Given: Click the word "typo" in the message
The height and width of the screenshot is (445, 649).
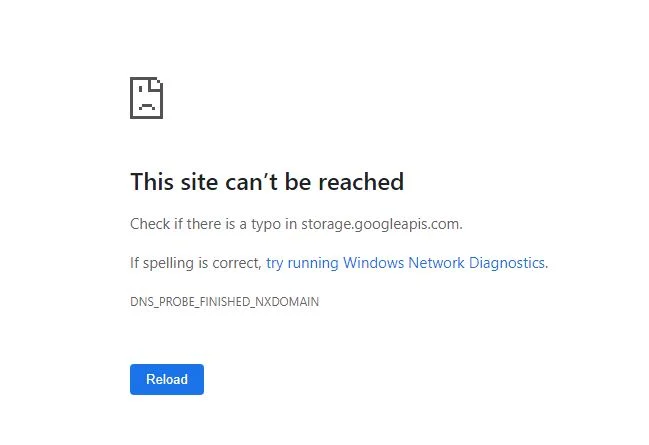Looking at the screenshot, I should 267,224.
